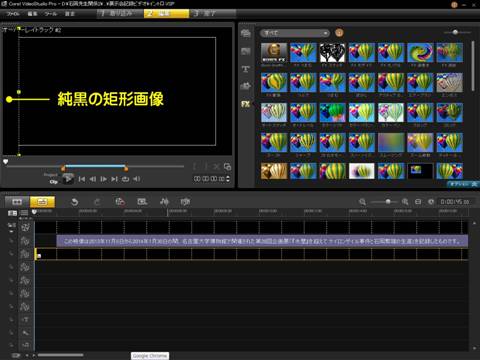Open the 設定 menu

(69, 14)
